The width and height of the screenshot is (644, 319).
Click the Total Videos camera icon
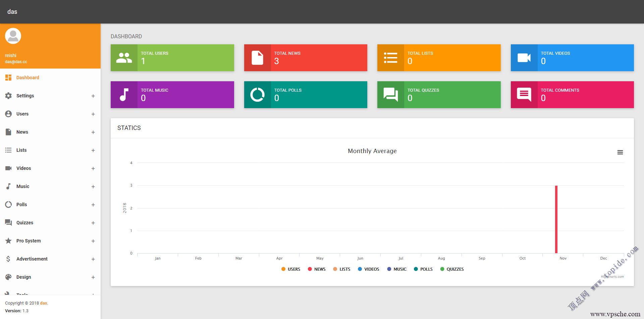point(524,58)
